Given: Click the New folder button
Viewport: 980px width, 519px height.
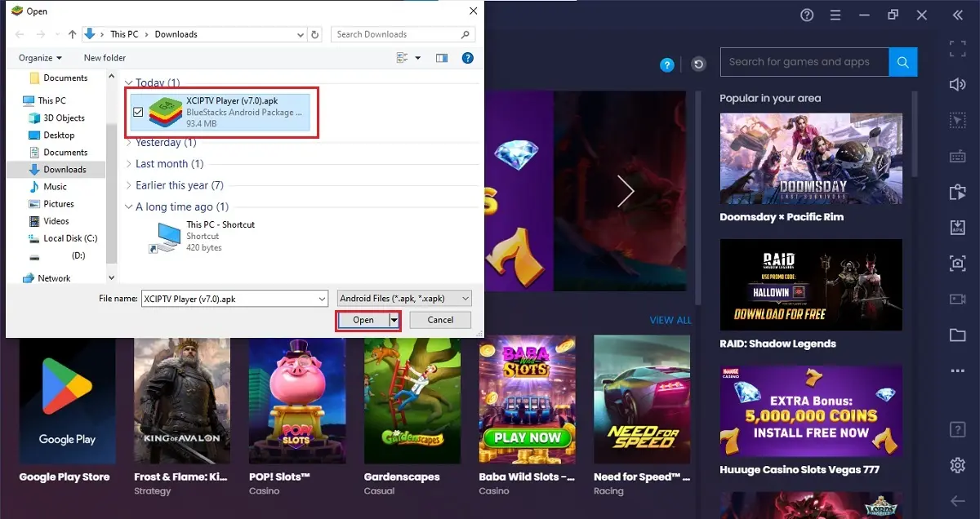Looking at the screenshot, I should (x=105, y=58).
